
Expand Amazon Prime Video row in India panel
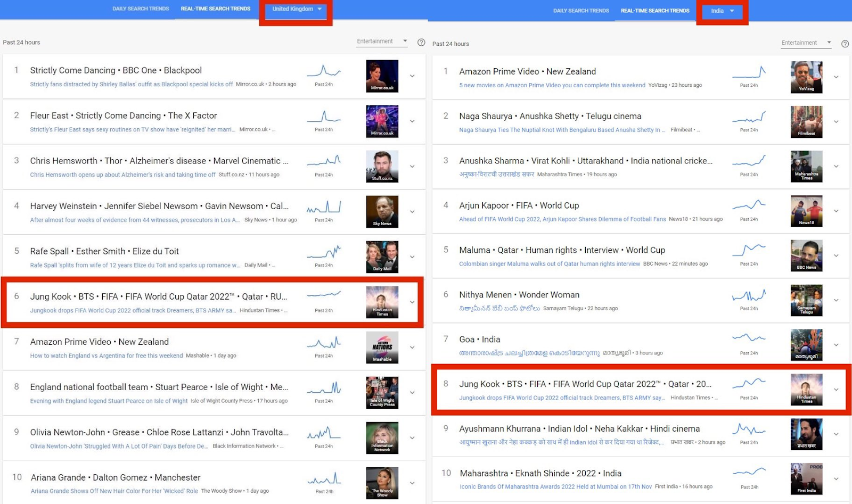click(x=836, y=77)
